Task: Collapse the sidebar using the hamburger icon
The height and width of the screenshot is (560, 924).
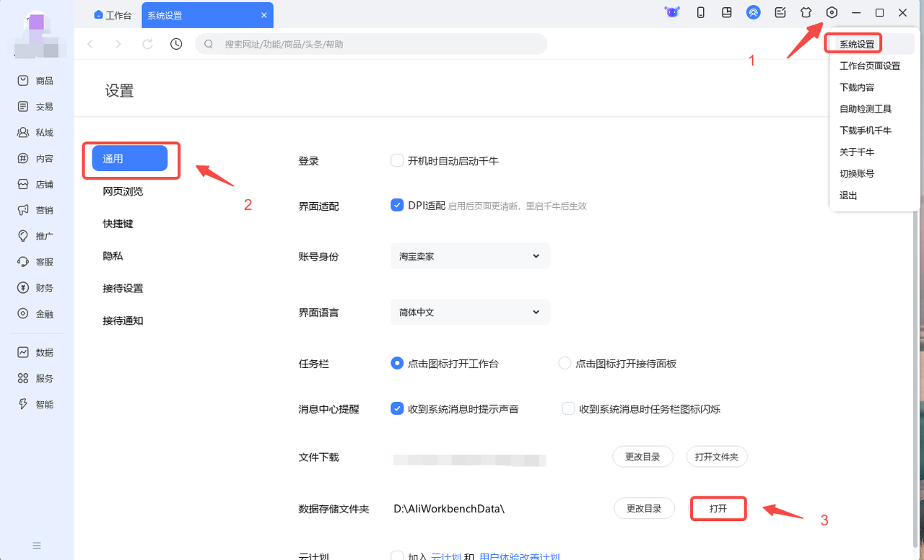Action: click(x=37, y=546)
